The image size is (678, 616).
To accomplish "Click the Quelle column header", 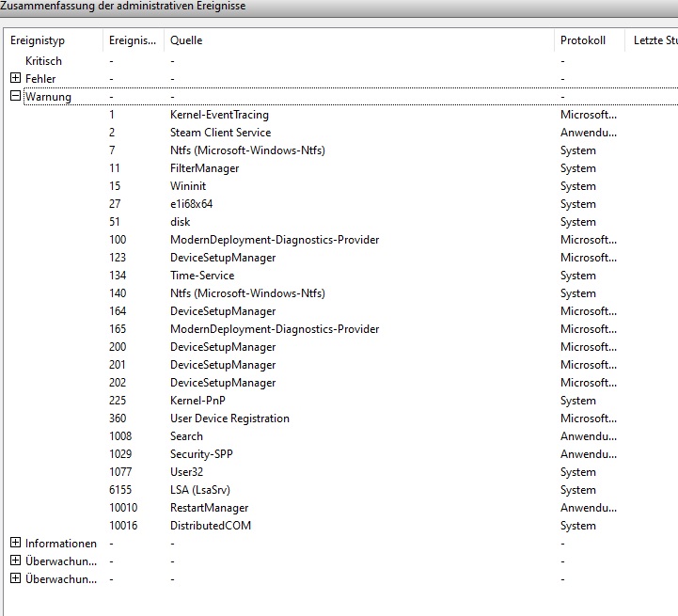I will tap(359, 40).
